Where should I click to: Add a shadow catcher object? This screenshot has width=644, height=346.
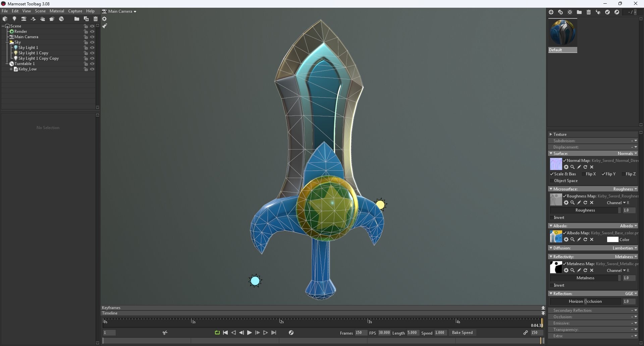pos(33,19)
